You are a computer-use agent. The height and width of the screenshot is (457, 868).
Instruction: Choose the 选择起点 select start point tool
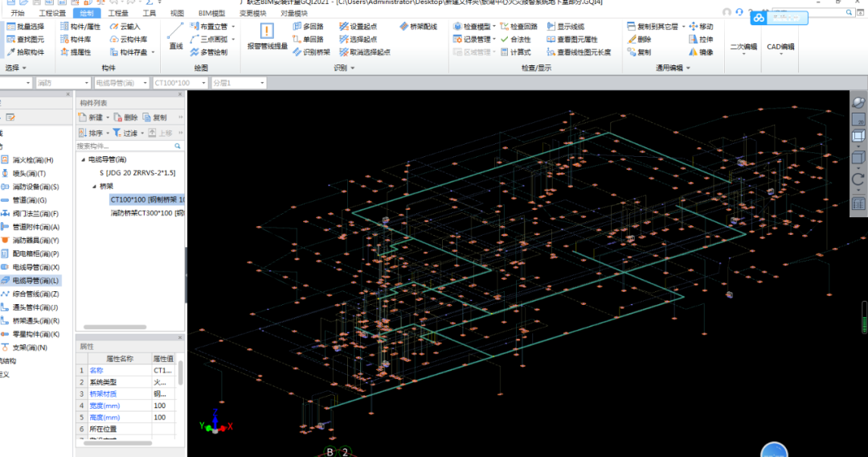358,39
